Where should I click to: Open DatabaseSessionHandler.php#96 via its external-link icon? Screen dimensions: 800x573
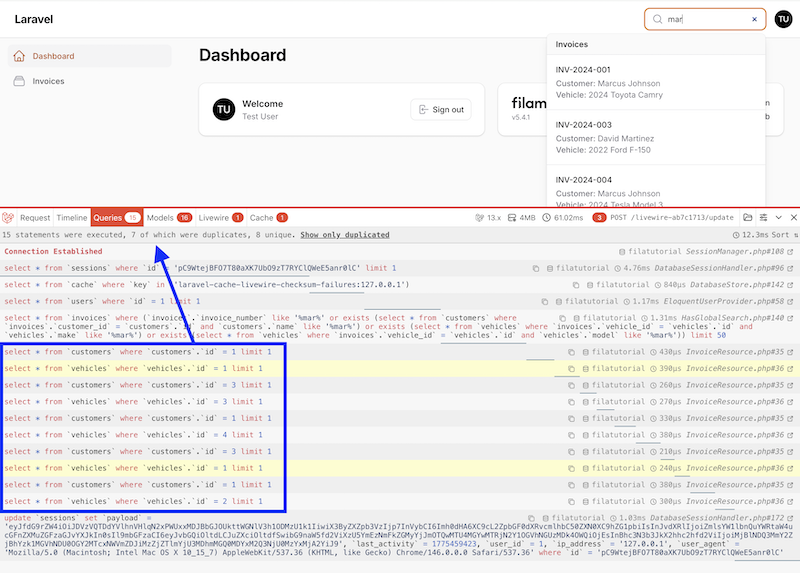tap(790, 268)
